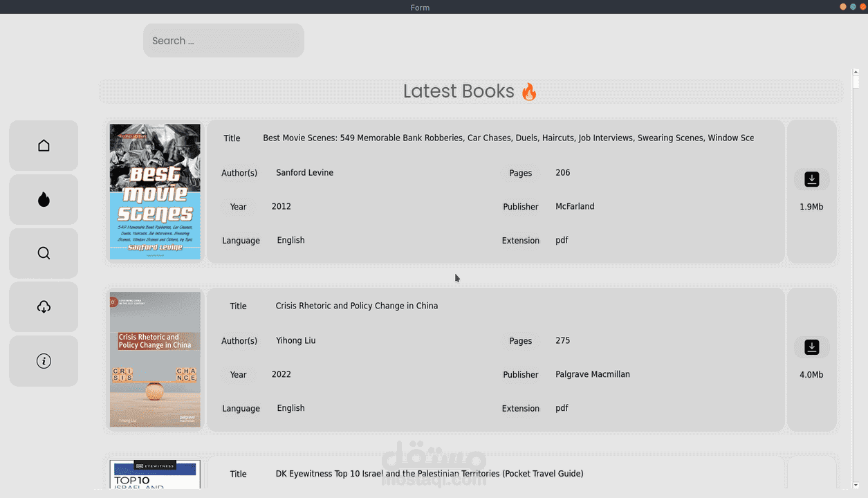Click the 4.0Mb file size label
Screen dimensions: 868x498
pos(811,375)
